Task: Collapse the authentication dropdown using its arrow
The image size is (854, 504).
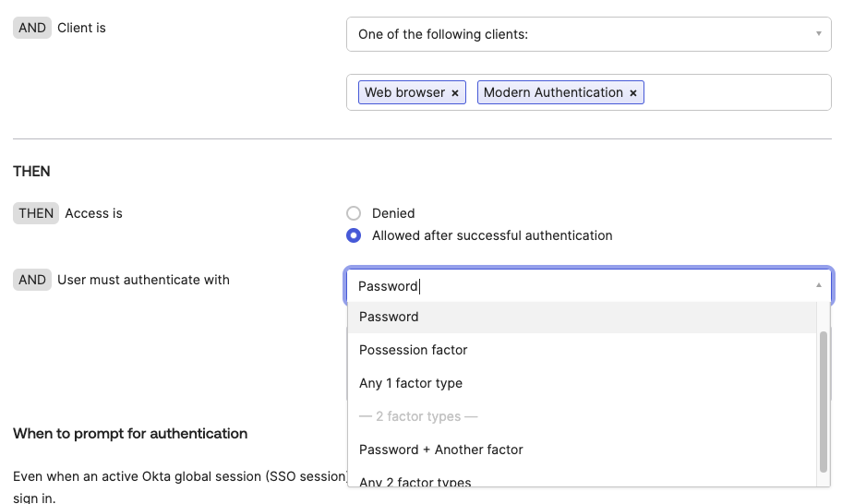Action: click(x=818, y=286)
